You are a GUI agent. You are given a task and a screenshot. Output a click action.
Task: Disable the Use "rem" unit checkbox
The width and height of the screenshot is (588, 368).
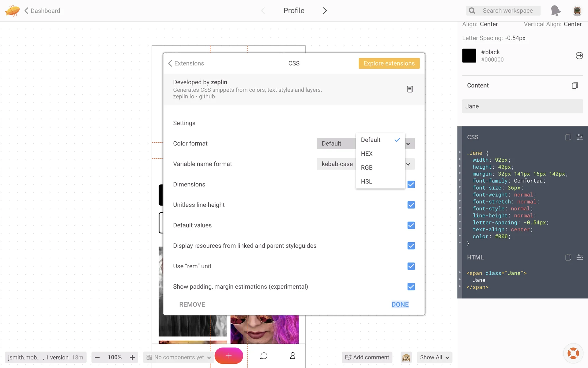point(411,266)
